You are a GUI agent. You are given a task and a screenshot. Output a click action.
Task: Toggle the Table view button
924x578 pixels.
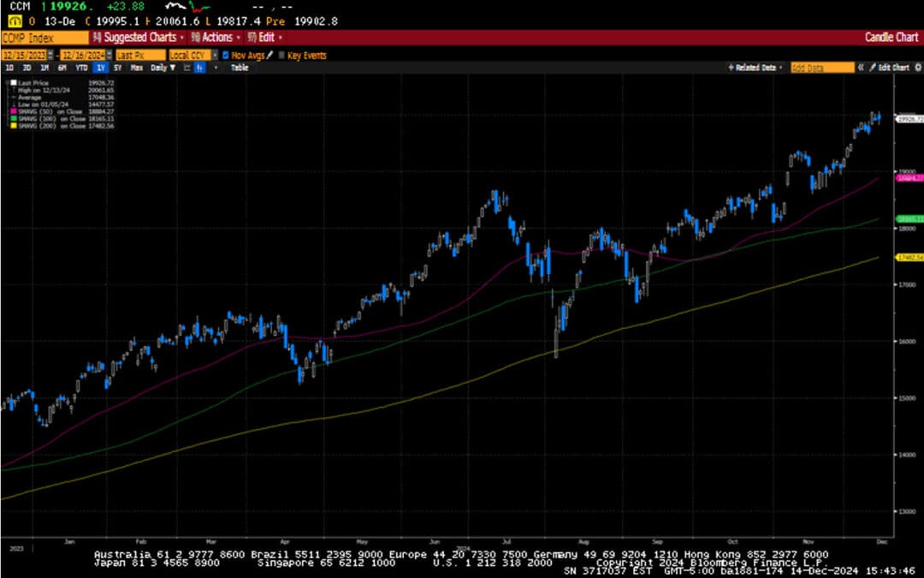(x=240, y=68)
